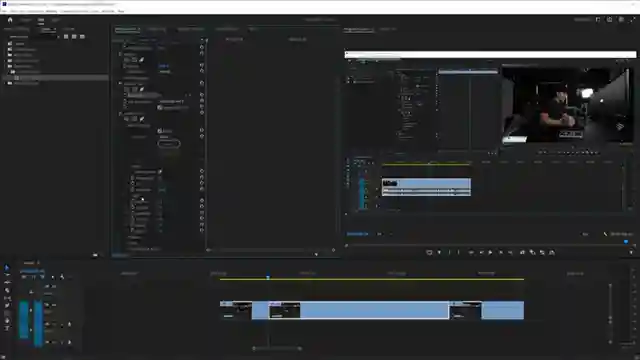Image resolution: width=640 pixels, height=360 pixels.
Task: Switch to the Export tab in header
Action: coord(55,20)
